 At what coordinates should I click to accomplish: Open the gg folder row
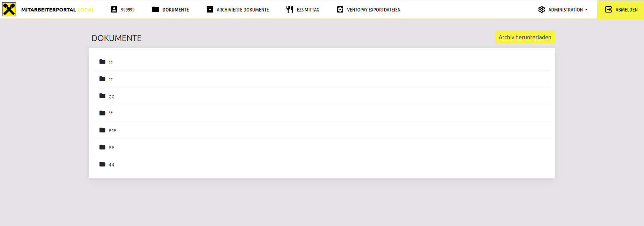coord(111,96)
